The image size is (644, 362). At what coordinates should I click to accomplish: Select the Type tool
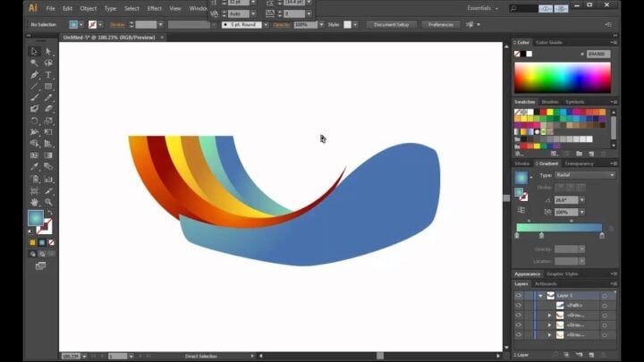(48, 74)
